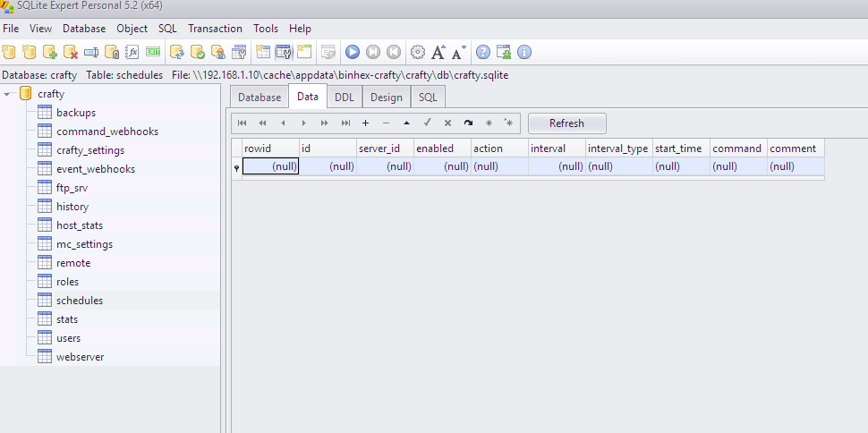Click the Remove Database icon with red X

point(71,52)
